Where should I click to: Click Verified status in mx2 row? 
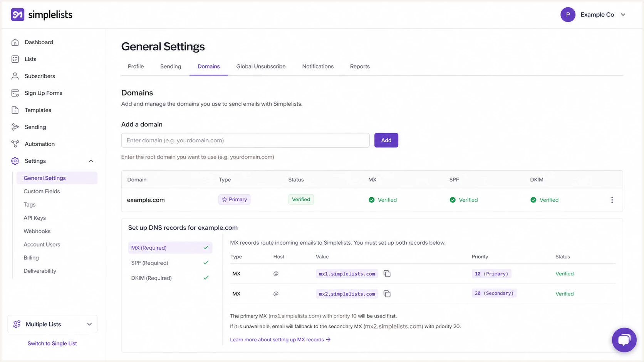pos(564,294)
